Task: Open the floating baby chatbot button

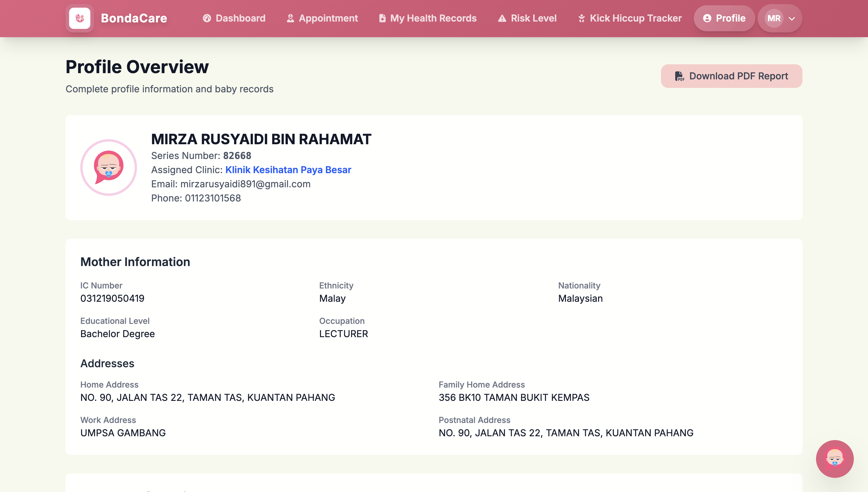Action: tap(835, 459)
